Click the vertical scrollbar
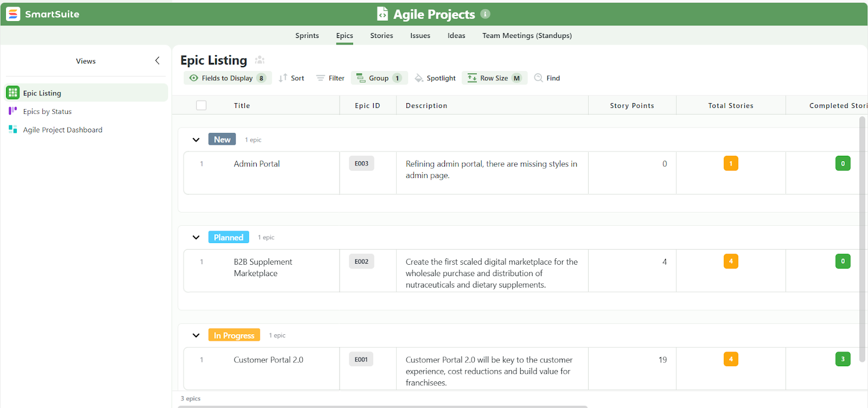 862,239
